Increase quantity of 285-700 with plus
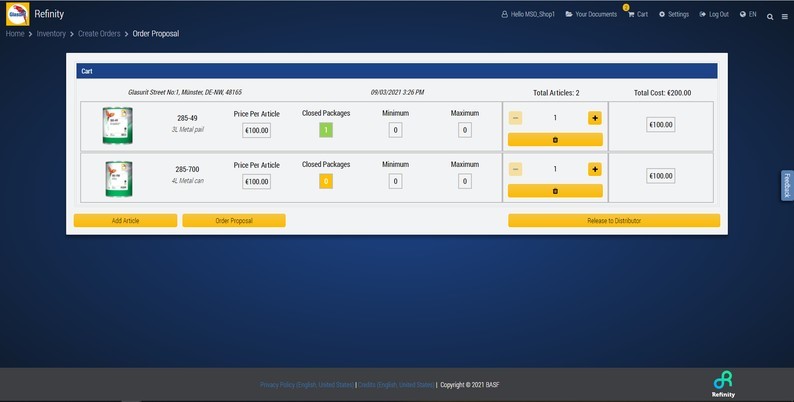The image size is (794, 402). tap(595, 169)
